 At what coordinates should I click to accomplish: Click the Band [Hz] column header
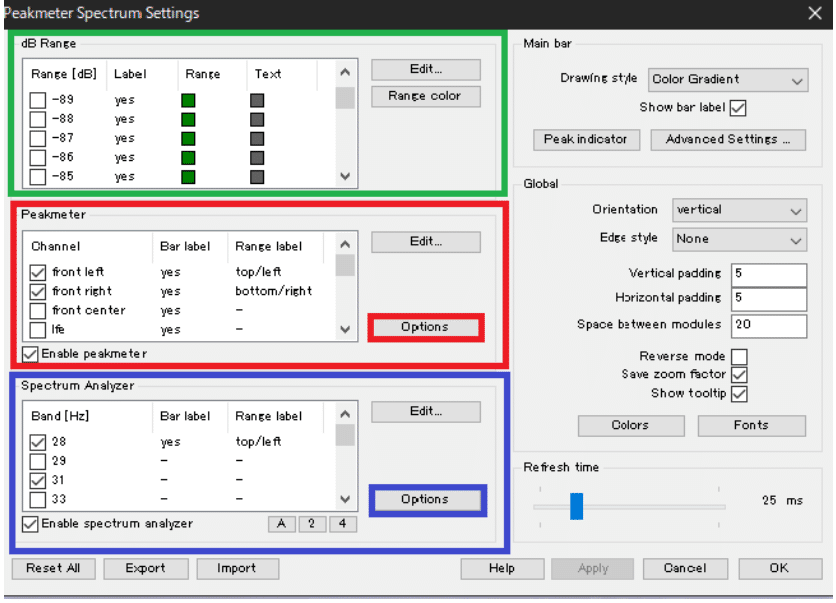(x=88, y=416)
